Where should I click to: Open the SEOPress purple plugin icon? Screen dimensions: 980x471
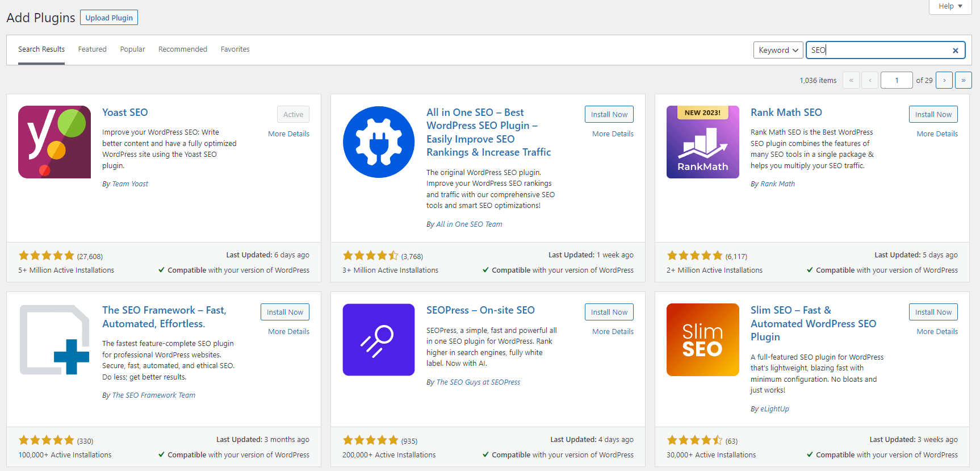(379, 340)
